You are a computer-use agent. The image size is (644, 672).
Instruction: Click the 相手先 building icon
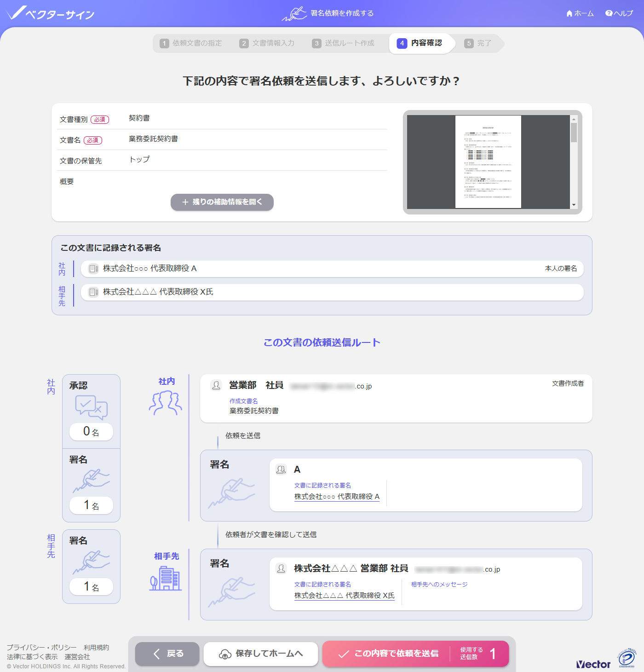point(166,578)
